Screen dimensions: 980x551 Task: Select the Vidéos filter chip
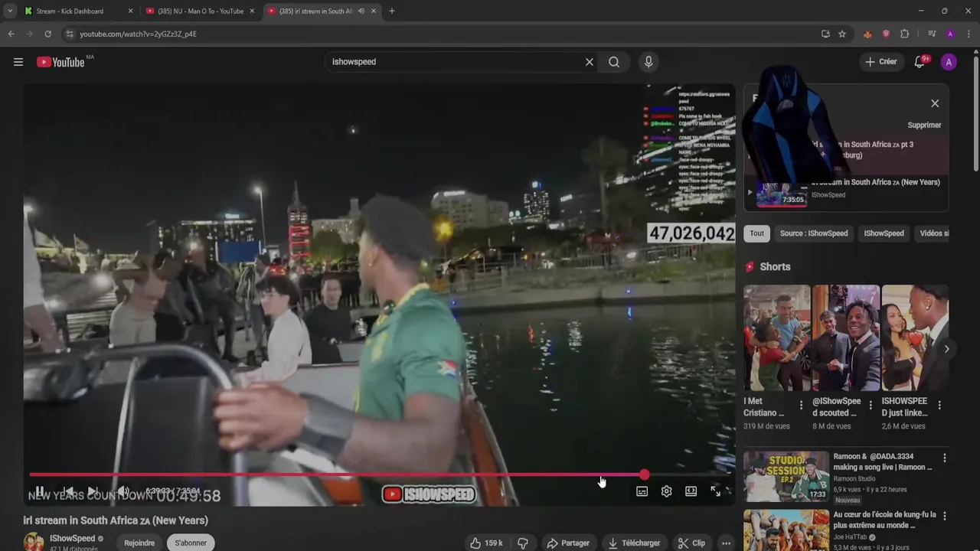pos(933,233)
